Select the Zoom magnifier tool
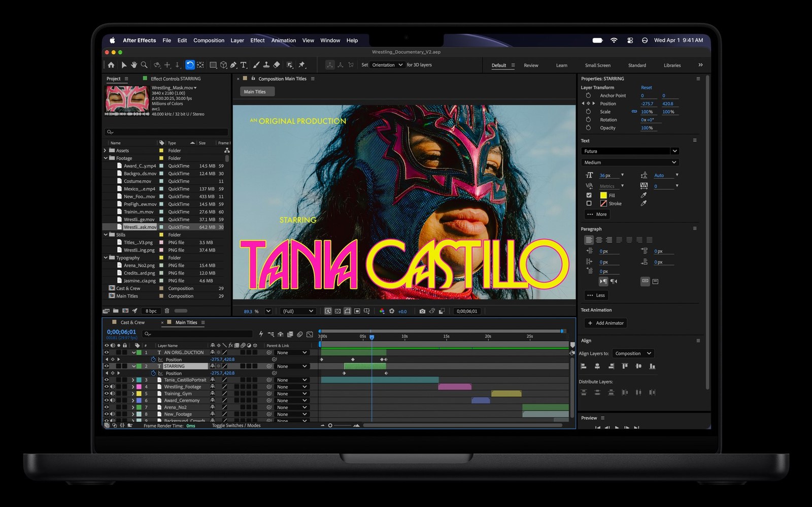 tap(144, 65)
